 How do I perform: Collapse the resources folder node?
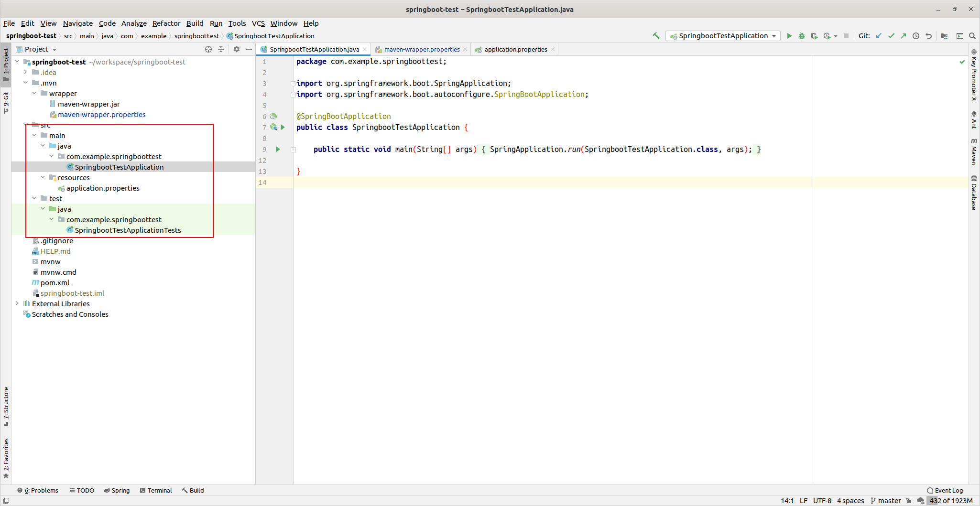(x=43, y=177)
